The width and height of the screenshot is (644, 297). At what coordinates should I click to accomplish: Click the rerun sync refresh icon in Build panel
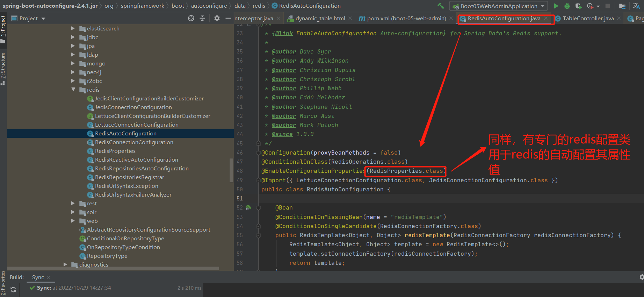click(13, 289)
